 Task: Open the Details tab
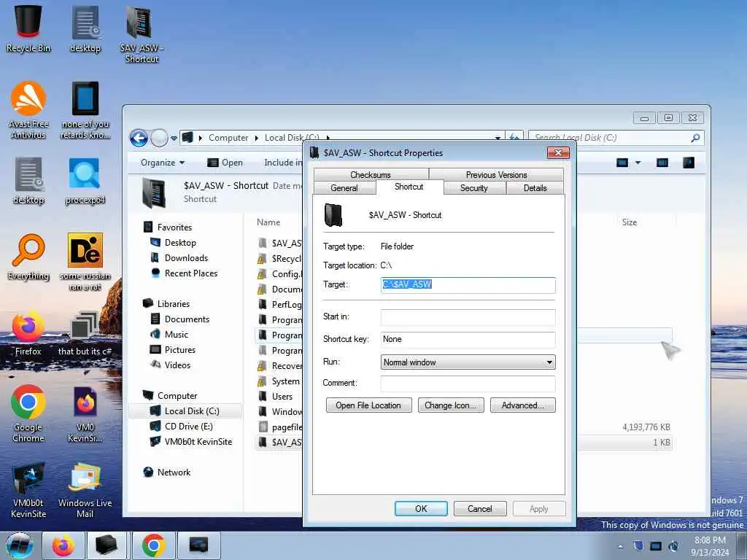(535, 188)
